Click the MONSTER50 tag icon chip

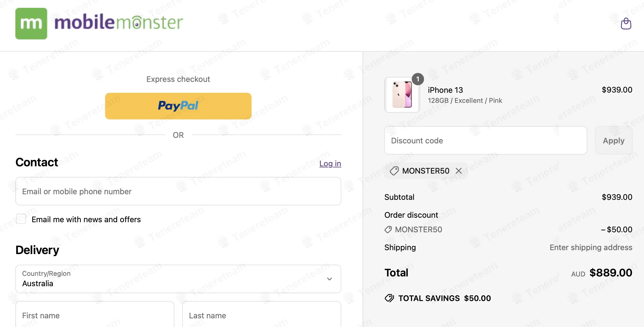point(394,171)
